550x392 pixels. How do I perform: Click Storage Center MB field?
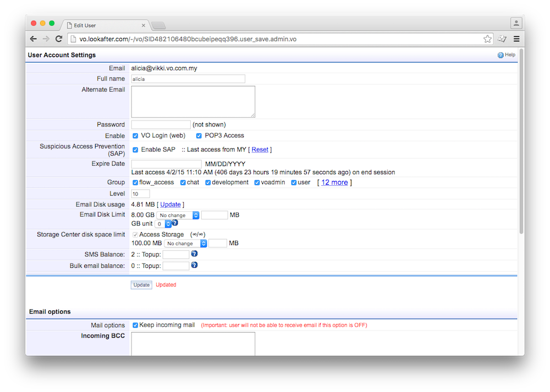tap(218, 243)
